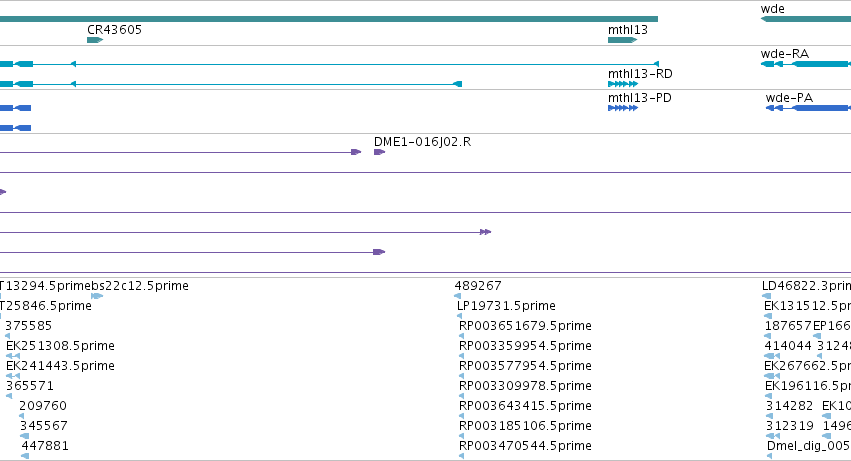Select the mthl13 gene feature bar
The width and height of the screenshot is (851, 461).
pyautogui.click(x=623, y=40)
